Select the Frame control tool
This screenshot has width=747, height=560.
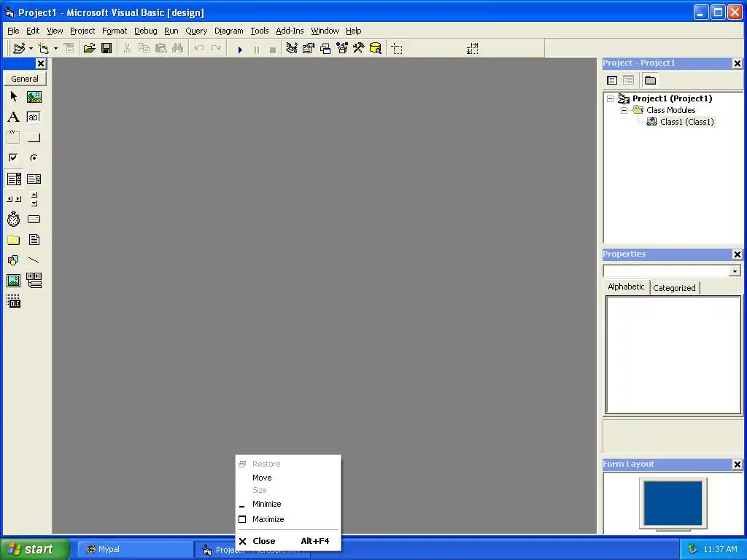[13, 138]
